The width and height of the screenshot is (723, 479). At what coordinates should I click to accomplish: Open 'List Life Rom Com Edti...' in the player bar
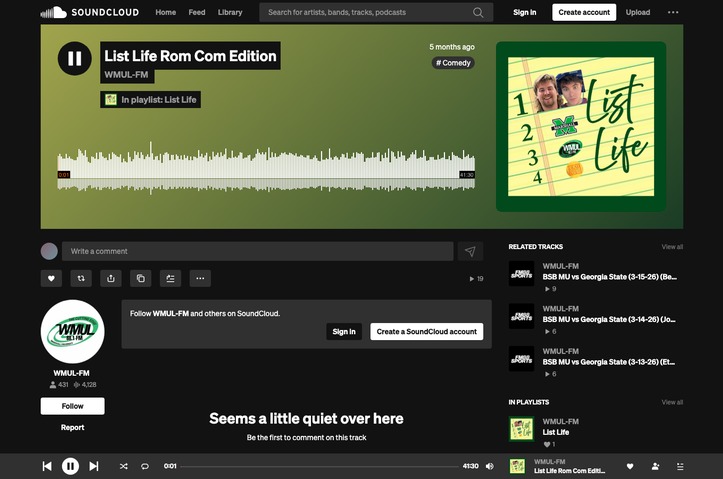point(569,471)
